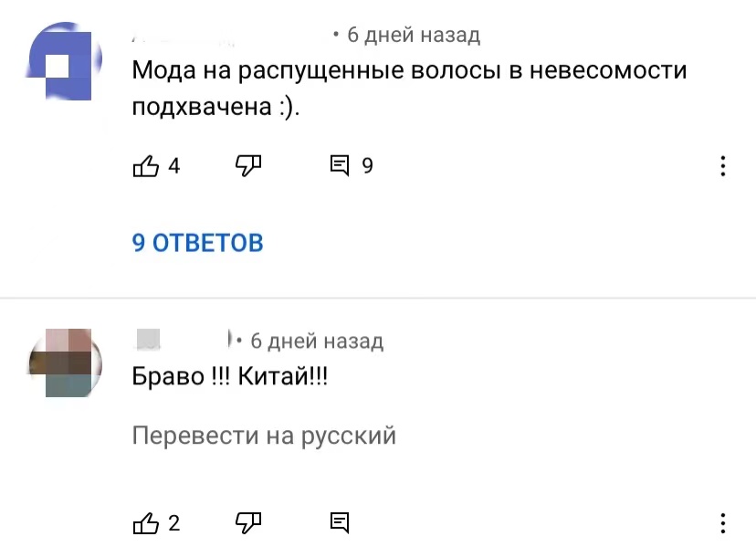This screenshot has height=557, width=756.
Task: Open replies icon showing 9
Action: pyautogui.click(x=340, y=165)
